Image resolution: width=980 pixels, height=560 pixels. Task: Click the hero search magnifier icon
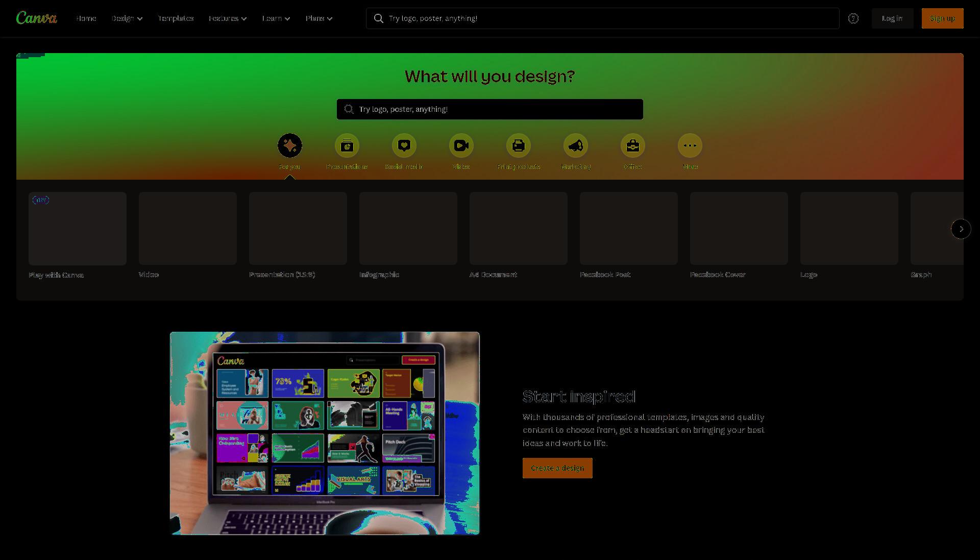pos(349,109)
